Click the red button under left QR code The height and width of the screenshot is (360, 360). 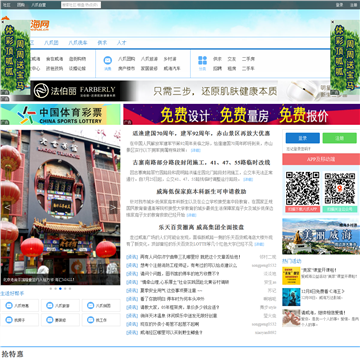[x=303, y=209]
